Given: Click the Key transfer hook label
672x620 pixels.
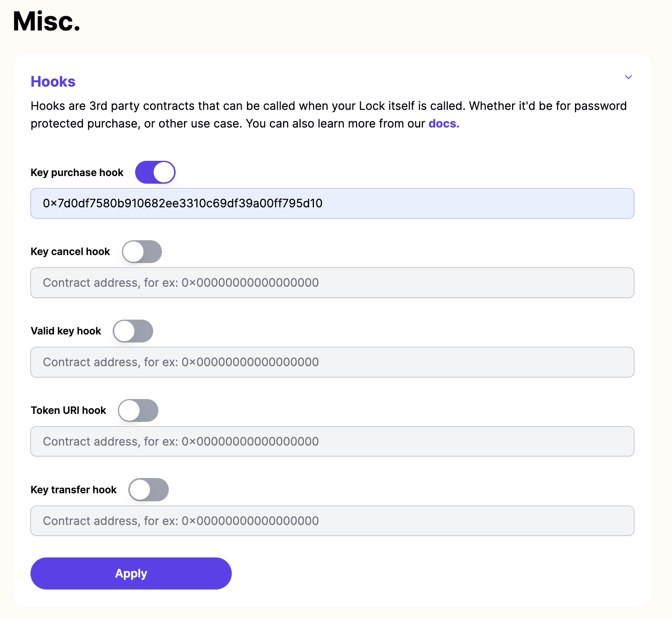Looking at the screenshot, I should tap(73, 489).
